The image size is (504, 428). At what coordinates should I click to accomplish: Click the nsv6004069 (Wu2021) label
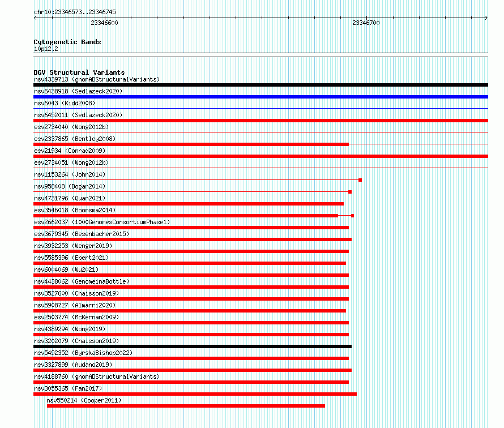tap(66, 269)
